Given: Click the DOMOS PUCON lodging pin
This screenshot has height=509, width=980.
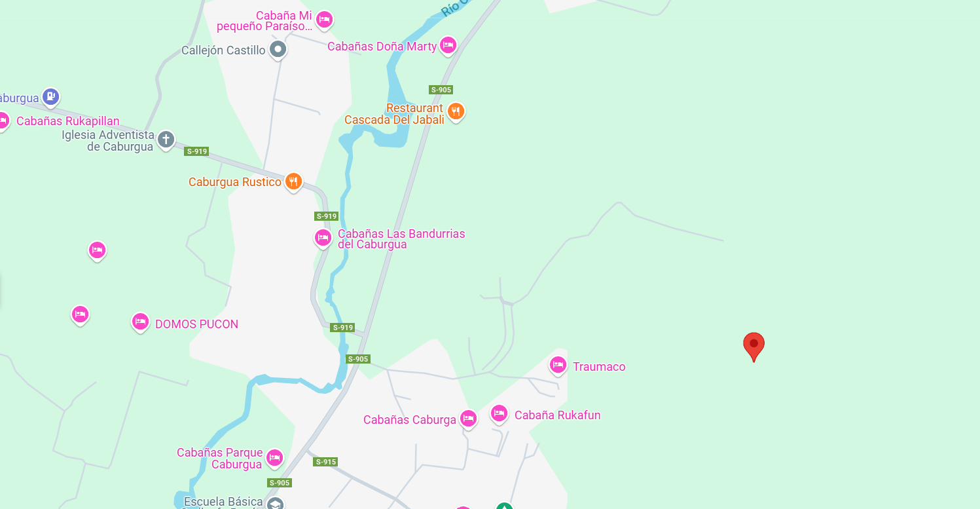Looking at the screenshot, I should 140,322.
